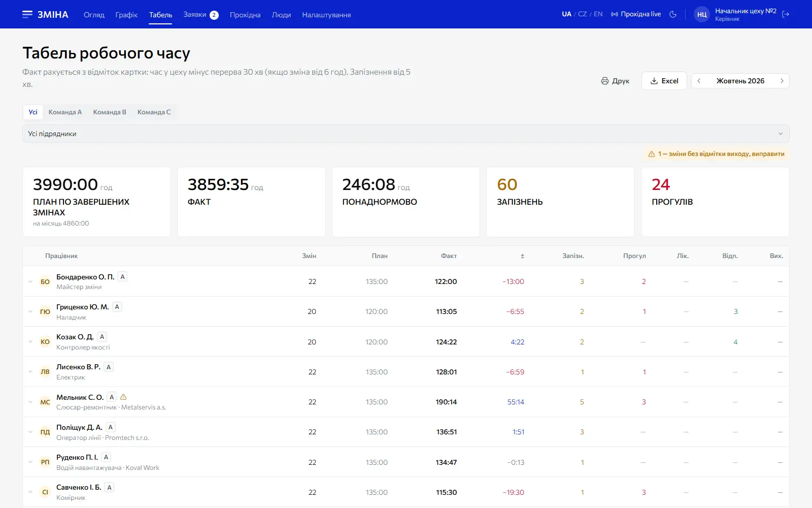Filter by Команда C tab
The width and height of the screenshot is (812, 508).
pyautogui.click(x=154, y=112)
